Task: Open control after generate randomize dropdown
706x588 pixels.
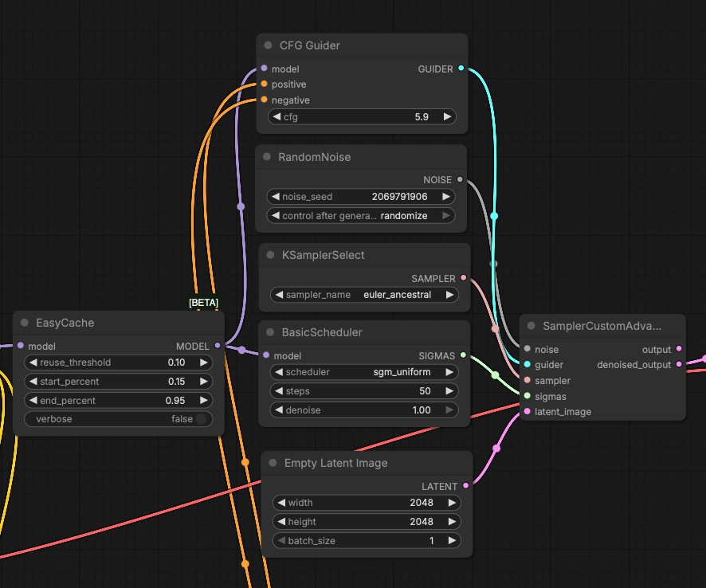Action: pyautogui.click(x=361, y=216)
